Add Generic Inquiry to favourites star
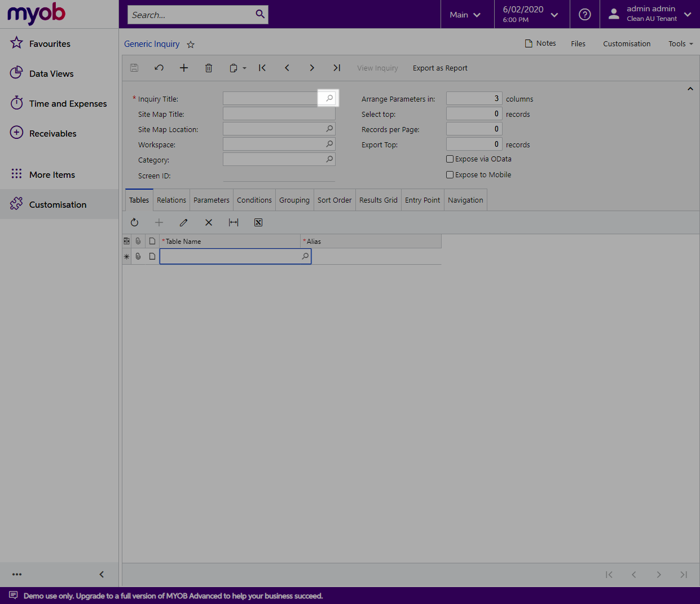Viewport: 700px width, 604px height. click(191, 45)
